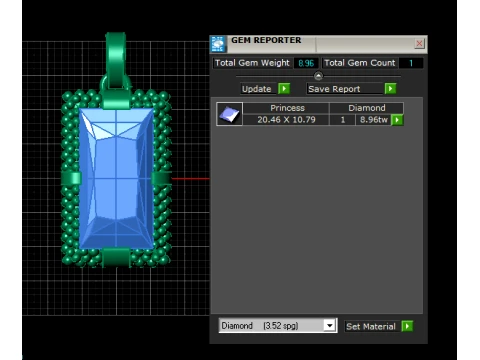Image resolution: width=480 pixels, height=360 pixels.
Task: Select the green pendant bail loop
Action: (x=116, y=60)
